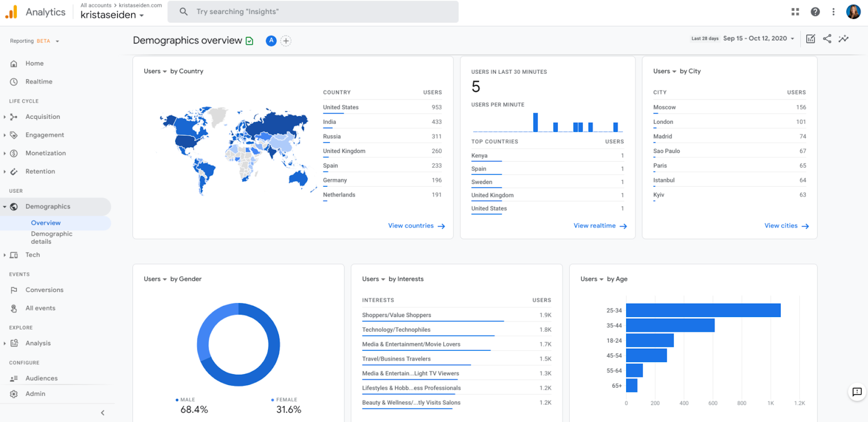This screenshot has width=868, height=422.
Task: Click the United States country row
Action: pyautogui.click(x=382, y=108)
